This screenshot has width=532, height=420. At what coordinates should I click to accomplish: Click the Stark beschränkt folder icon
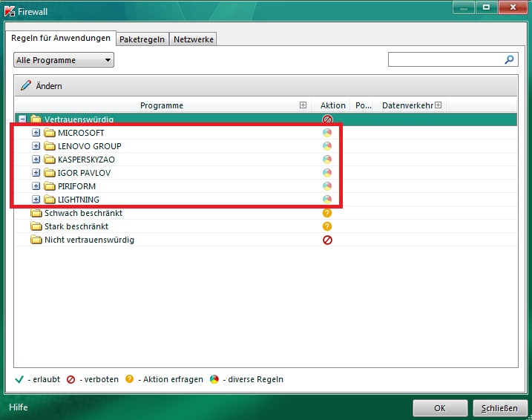click(36, 226)
